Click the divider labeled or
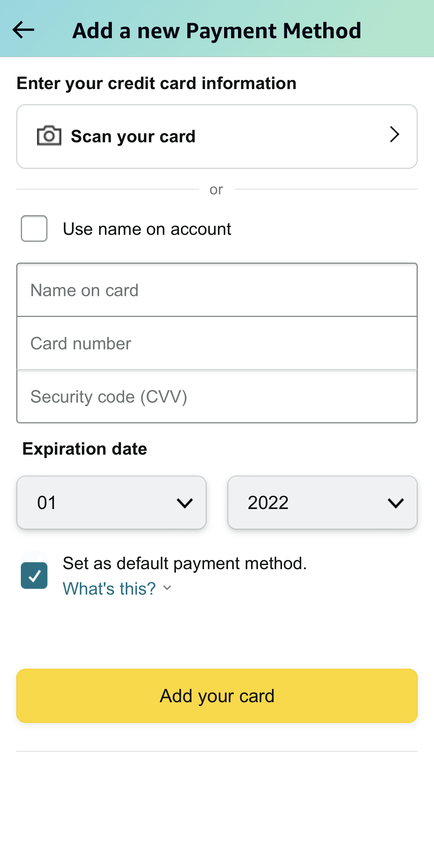This screenshot has height=868, width=434. (x=216, y=189)
